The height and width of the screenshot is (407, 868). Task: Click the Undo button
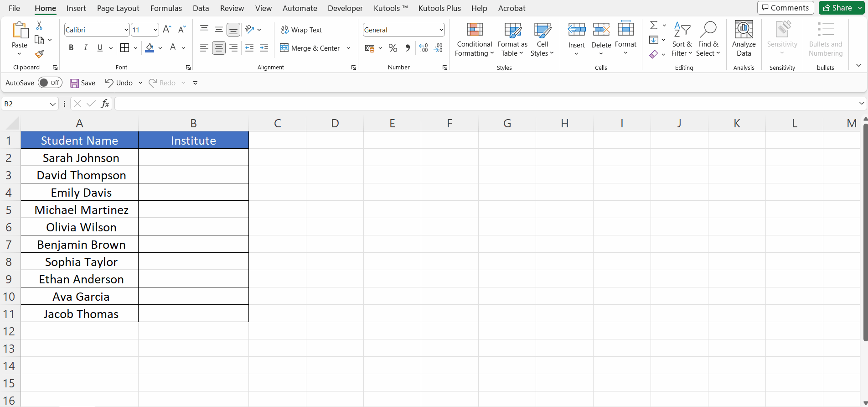pos(119,83)
